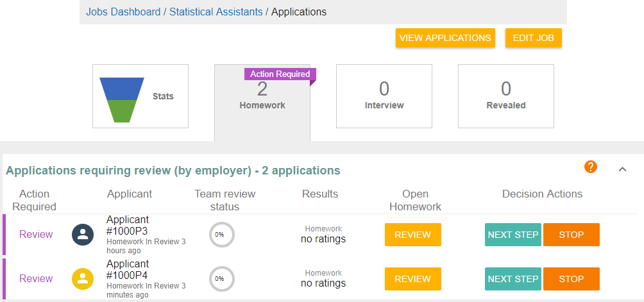This screenshot has width=644, height=302.
Task: Click Review link for Applicant #1000P4
Action: click(36, 279)
